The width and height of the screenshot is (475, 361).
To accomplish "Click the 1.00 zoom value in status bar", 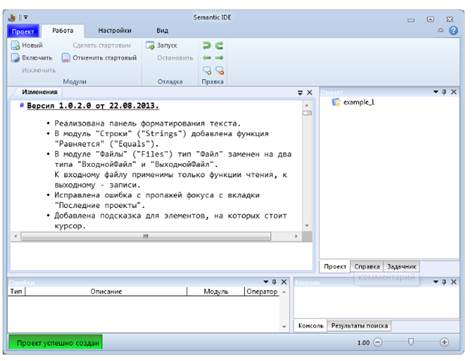I will pyautogui.click(x=363, y=343).
